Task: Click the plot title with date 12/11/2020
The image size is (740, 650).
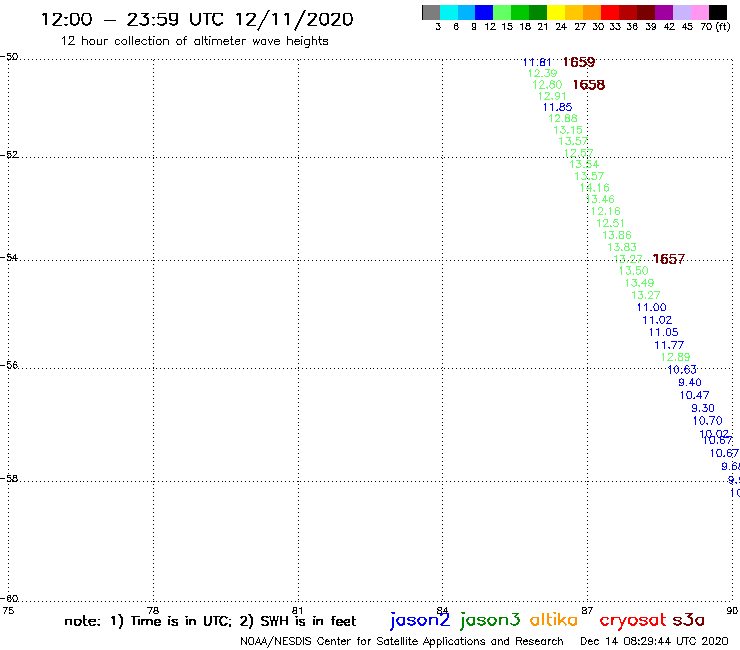Action: 197,19
